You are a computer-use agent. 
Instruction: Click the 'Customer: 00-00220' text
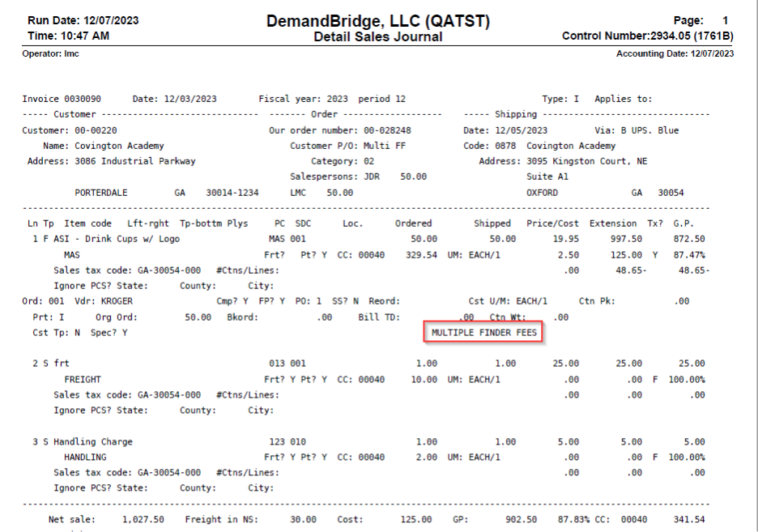pyautogui.click(x=70, y=130)
